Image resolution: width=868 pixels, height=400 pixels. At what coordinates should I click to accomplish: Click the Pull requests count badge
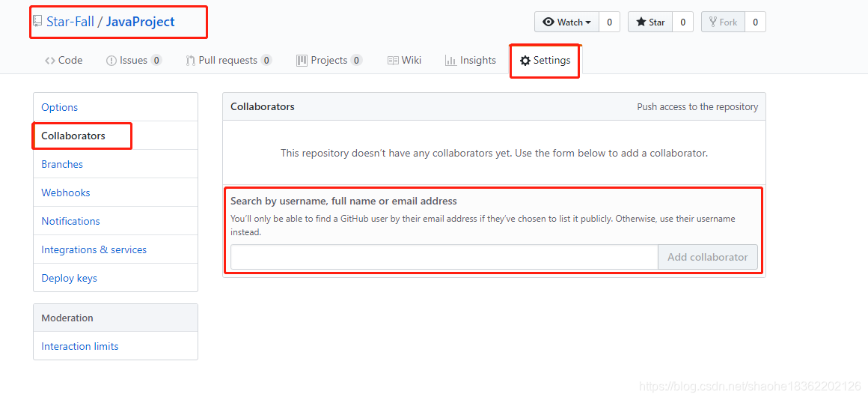click(x=266, y=61)
